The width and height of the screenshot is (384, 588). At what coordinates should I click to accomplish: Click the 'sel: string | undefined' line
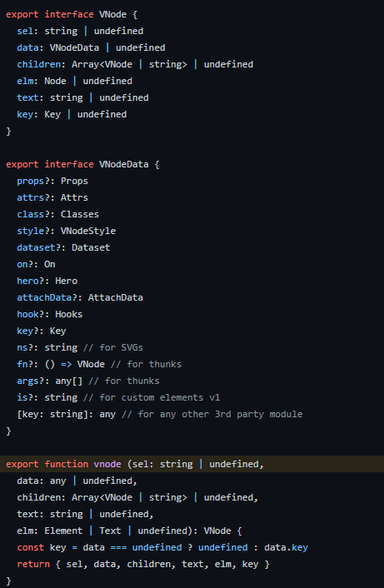[x=80, y=31]
